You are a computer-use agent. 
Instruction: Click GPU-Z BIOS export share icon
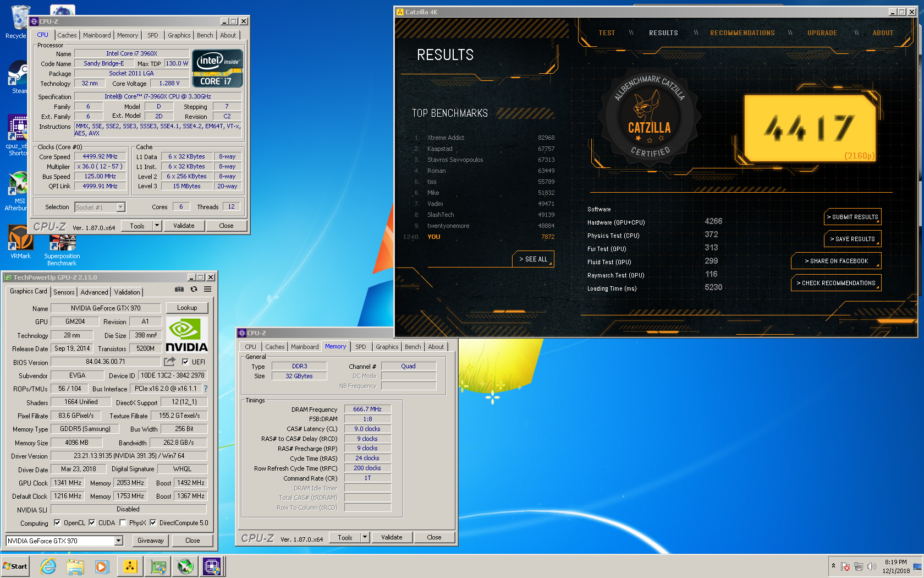[x=169, y=361]
